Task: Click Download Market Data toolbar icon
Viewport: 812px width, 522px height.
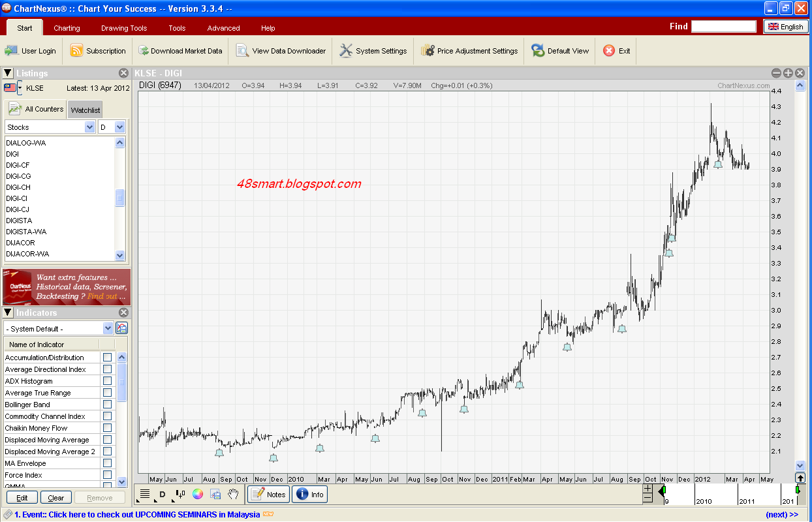Action: tap(142, 51)
